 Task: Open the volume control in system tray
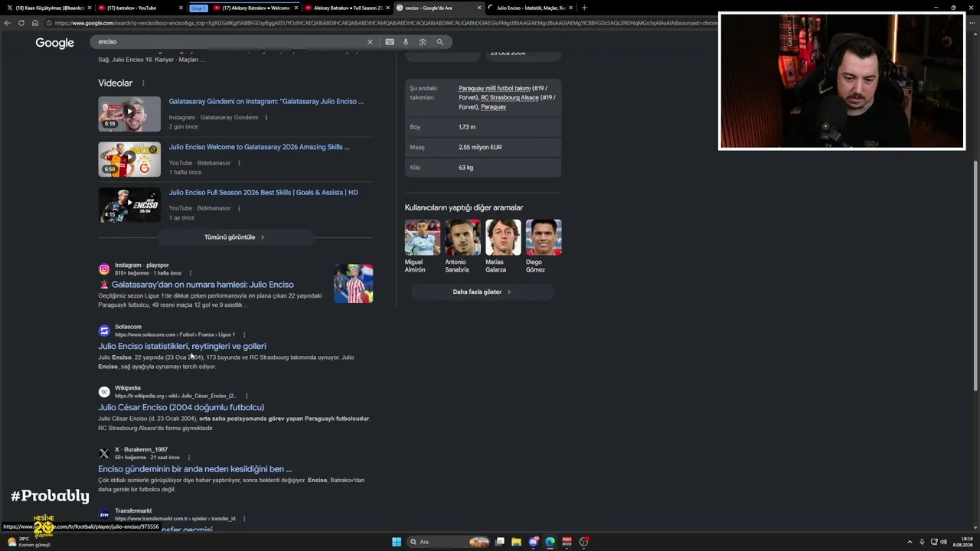(944, 542)
